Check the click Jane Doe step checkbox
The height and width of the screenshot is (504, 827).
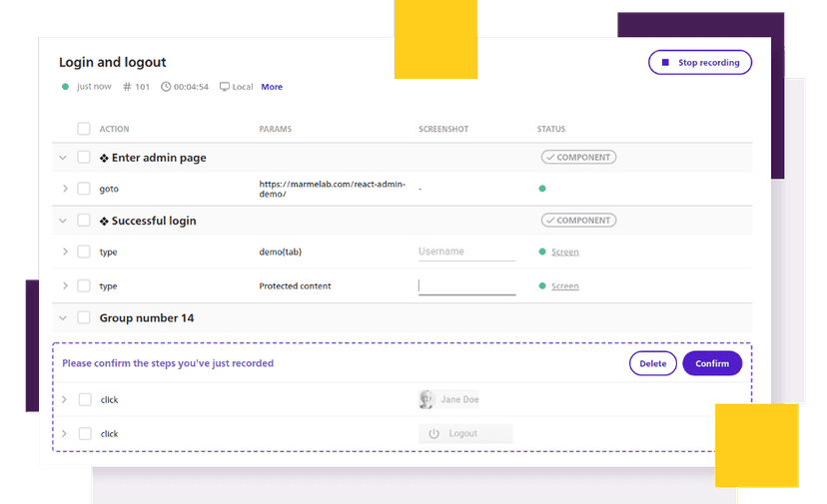[85, 399]
